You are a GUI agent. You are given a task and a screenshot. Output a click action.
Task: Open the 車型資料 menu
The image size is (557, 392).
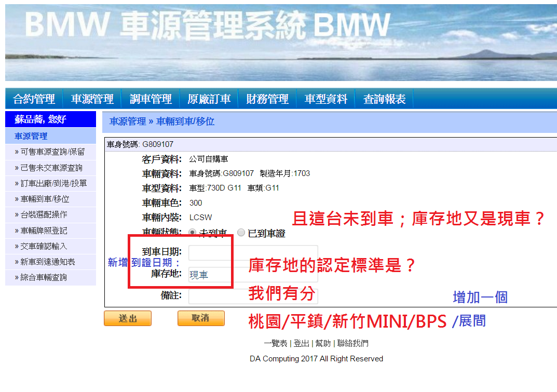pyautogui.click(x=326, y=99)
